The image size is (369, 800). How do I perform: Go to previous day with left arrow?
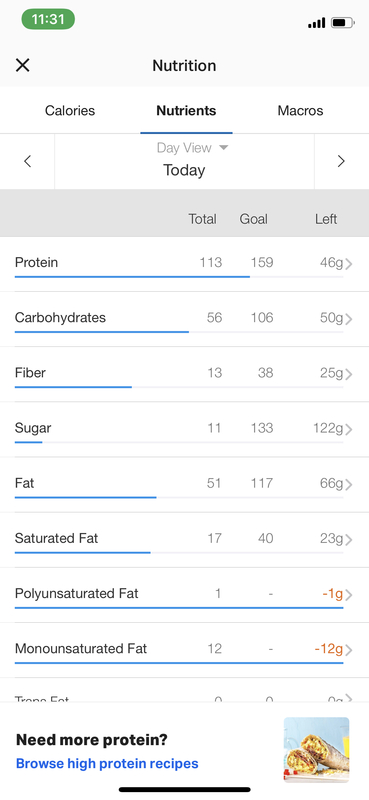(x=28, y=162)
